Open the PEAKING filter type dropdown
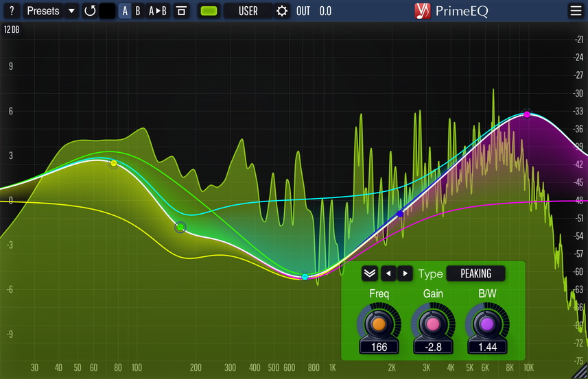The width and height of the screenshot is (588, 379). click(475, 273)
